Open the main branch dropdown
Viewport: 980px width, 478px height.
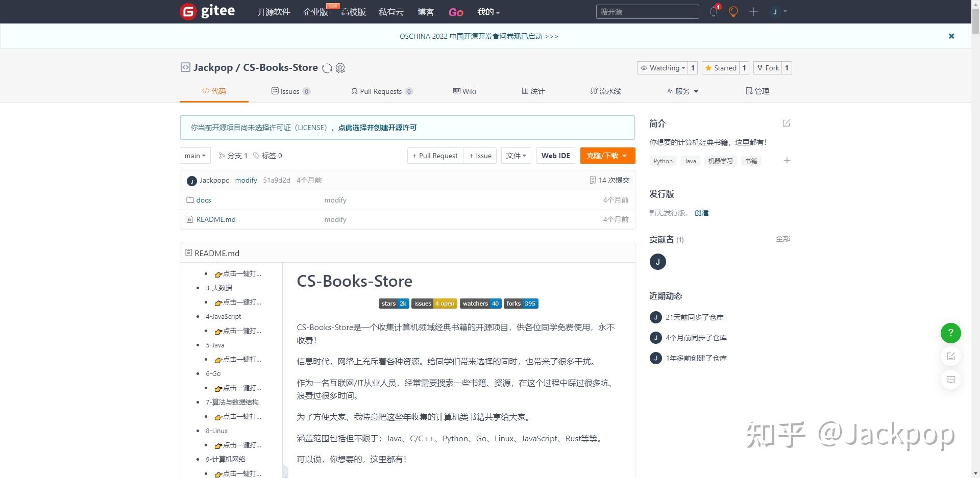tap(195, 156)
